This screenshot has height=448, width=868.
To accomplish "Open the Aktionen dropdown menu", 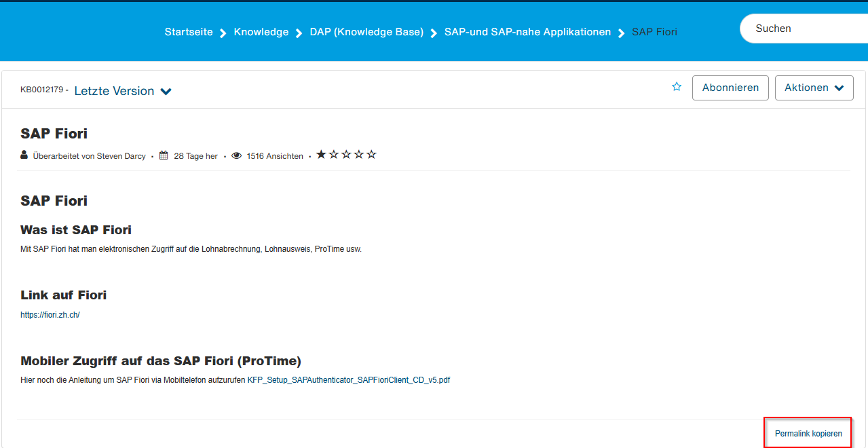I will 814,88.
